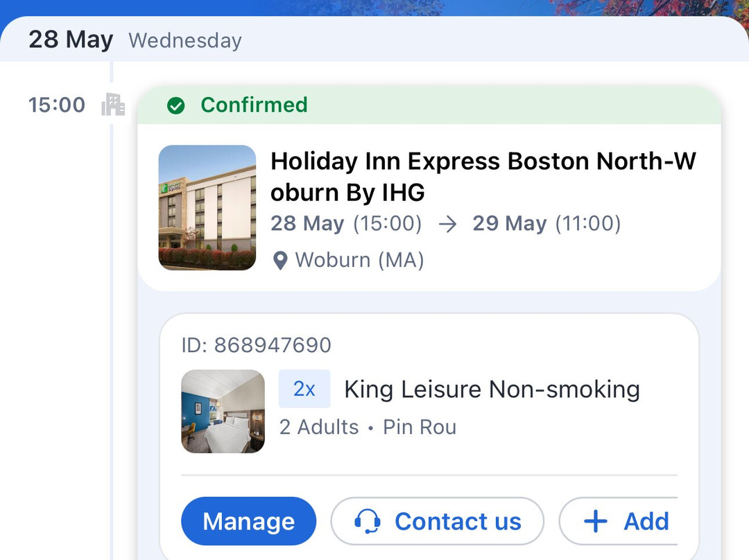Click the Confirmed status label

tap(254, 105)
